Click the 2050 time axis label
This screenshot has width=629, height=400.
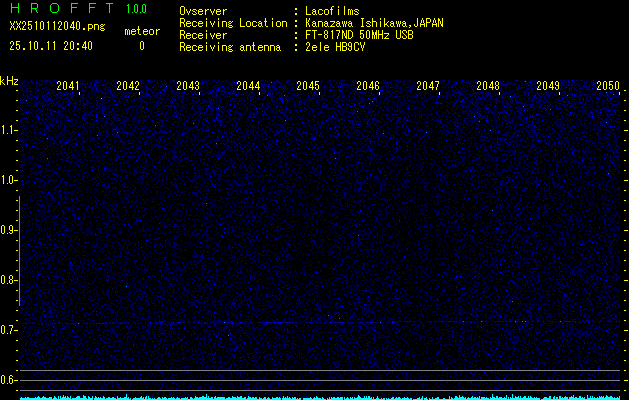pyautogui.click(x=608, y=86)
